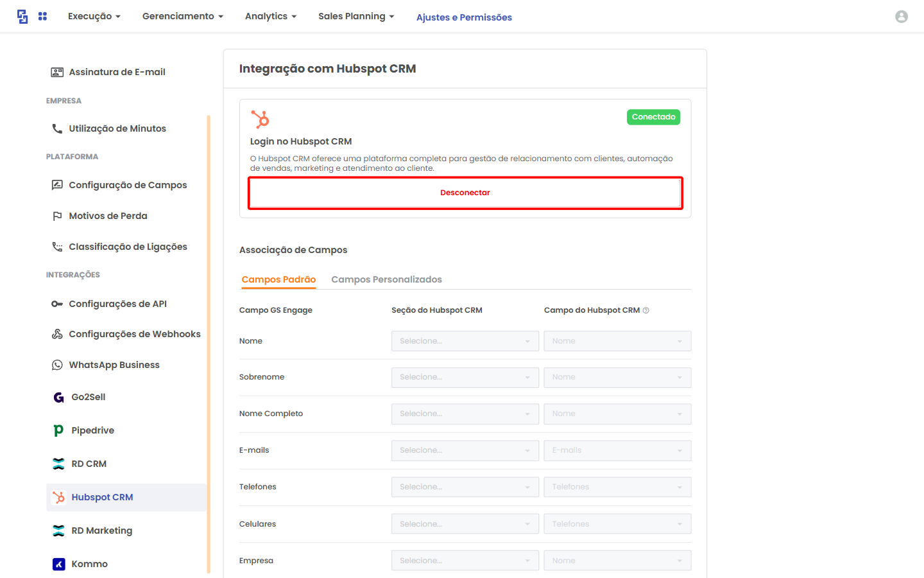Click the Kommo logo icon
924x578 pixels.
click(x=58, y=564)
